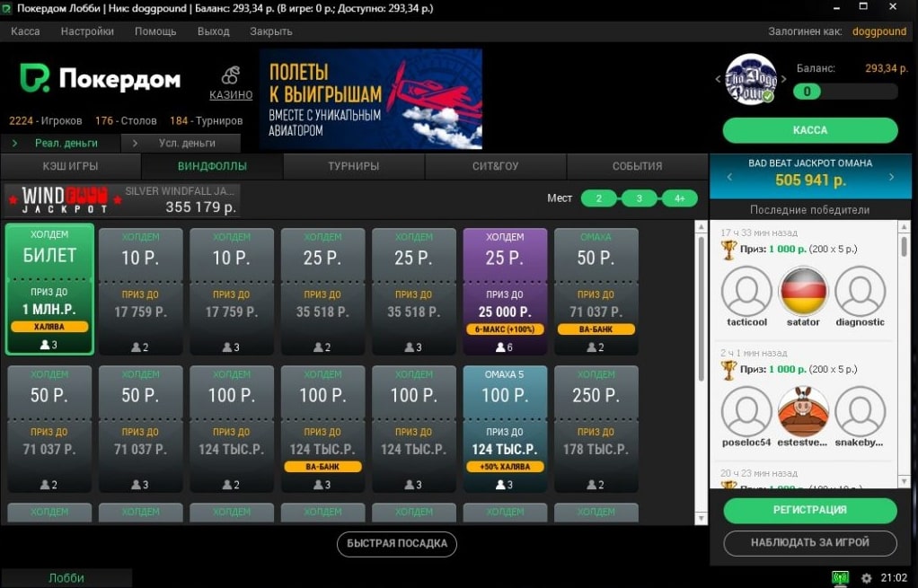Click the tournament list scroll-down arrow
Screen dimensions: 918x588
(x=701, y=518)
